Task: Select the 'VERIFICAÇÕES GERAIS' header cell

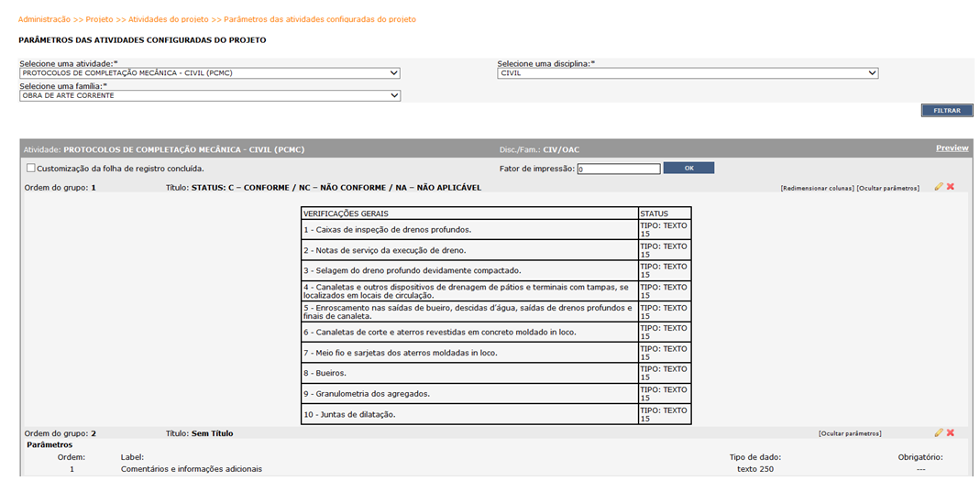Action: coord(469,213)
